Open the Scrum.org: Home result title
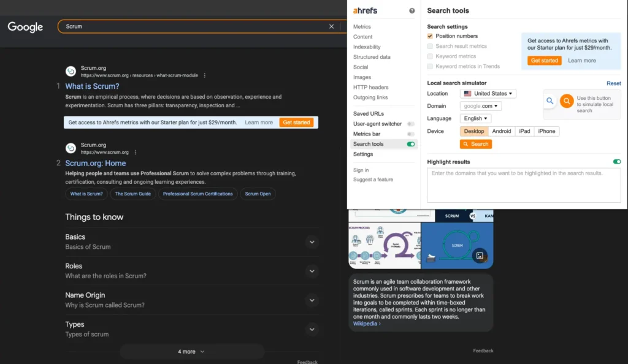 pyautogui.click(x=95, y=163)
